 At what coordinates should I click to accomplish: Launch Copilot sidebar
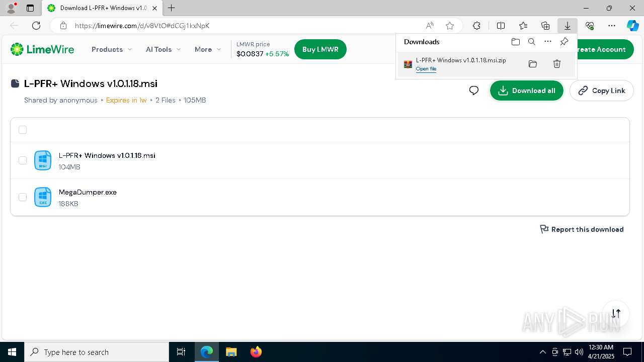point(633,26)
